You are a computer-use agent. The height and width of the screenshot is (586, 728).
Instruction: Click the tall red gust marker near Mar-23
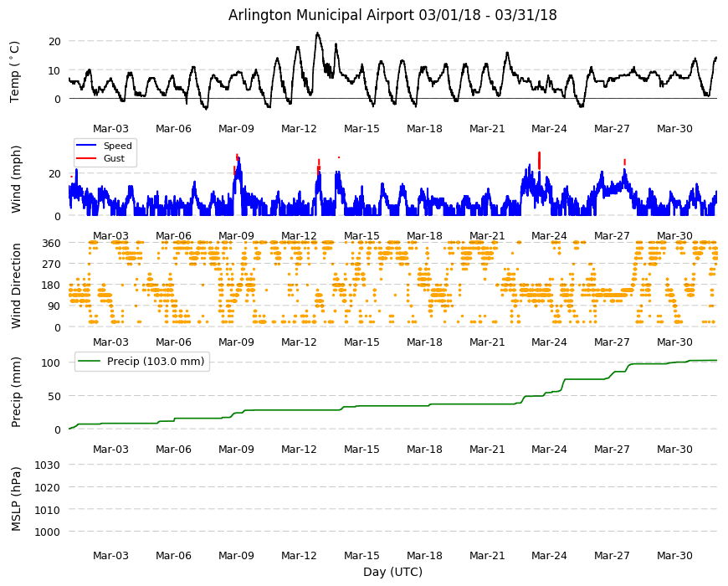click(x=539, y=160)
